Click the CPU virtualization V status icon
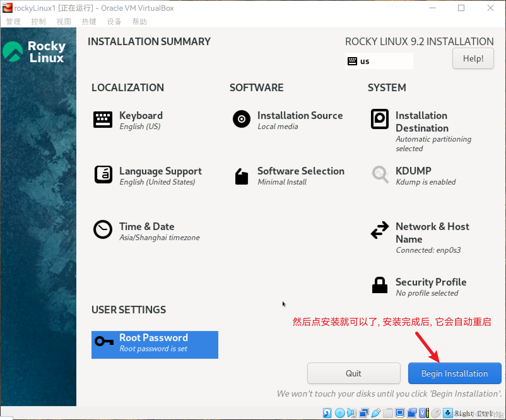 424,413
